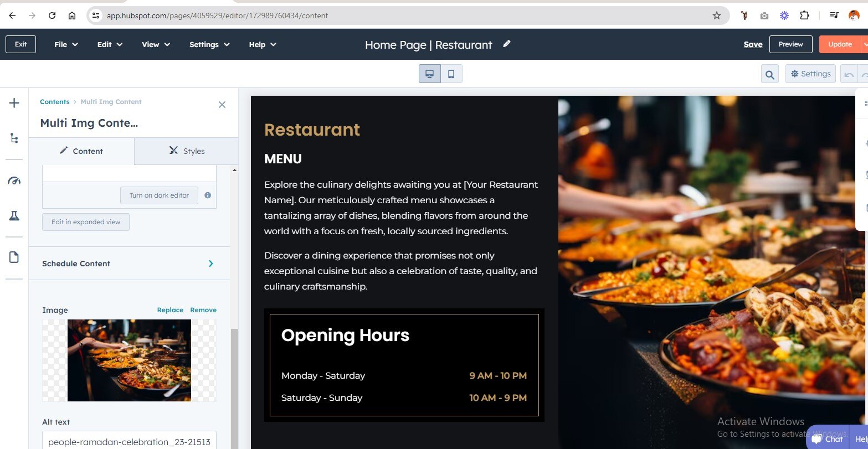The image size is (868, 449).
Task: Click the Replace image link
Action: [x=170, y=310]
